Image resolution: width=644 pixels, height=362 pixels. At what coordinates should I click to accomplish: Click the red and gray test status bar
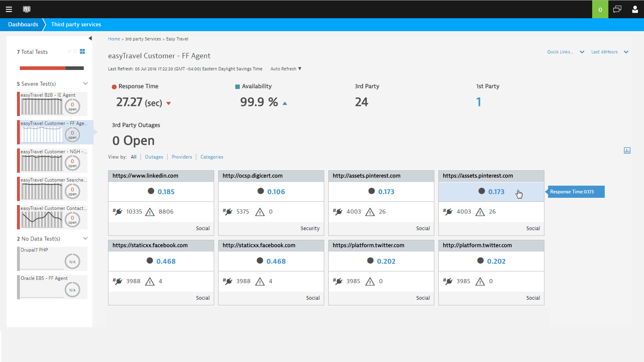(52, 68)
